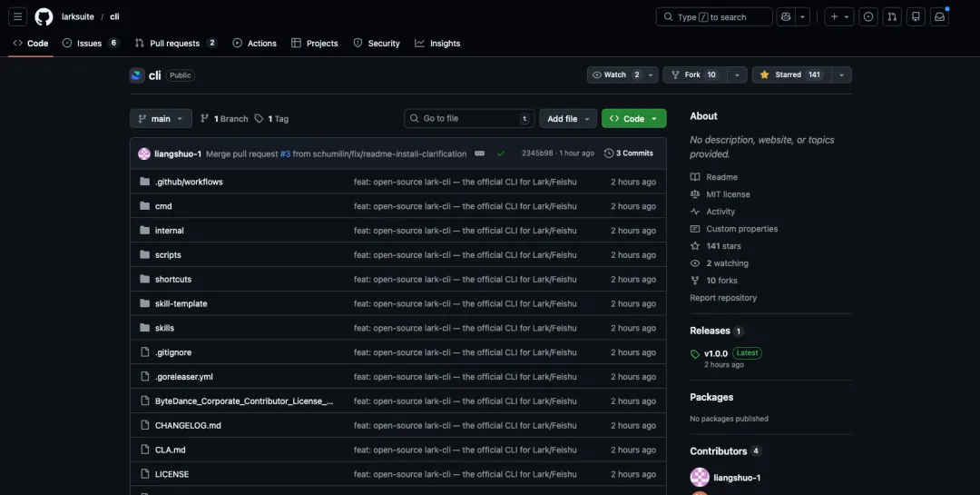Open the internal folder
Screen dimensions: 980x495
coord(170,231)
